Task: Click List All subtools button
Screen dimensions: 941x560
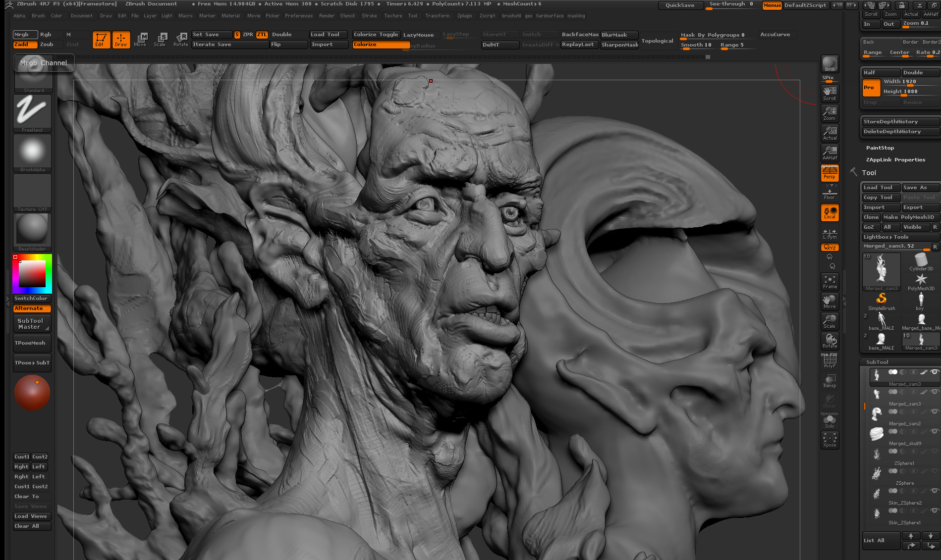Action: pos(881,541)
